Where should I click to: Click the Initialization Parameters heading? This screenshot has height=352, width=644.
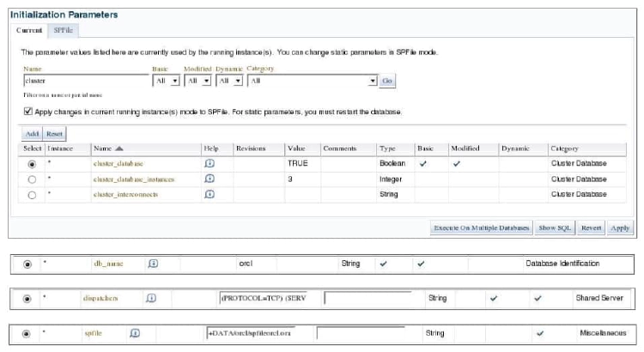[x=64, y=15]
